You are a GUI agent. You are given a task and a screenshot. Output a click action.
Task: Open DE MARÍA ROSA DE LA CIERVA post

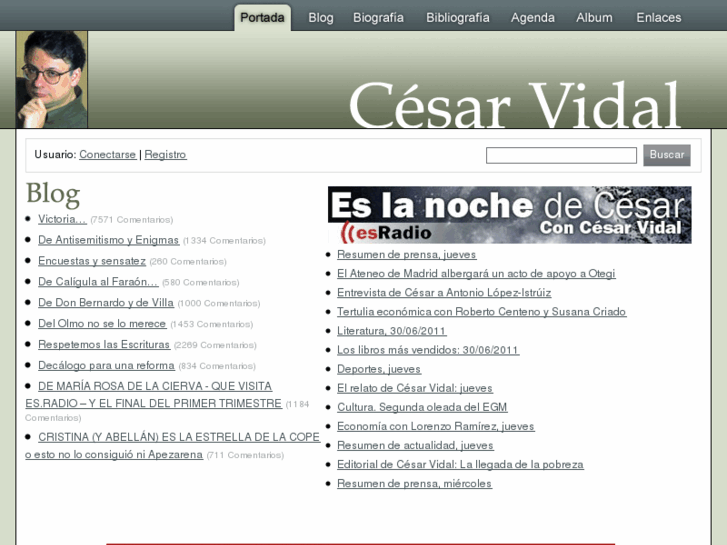153,395
